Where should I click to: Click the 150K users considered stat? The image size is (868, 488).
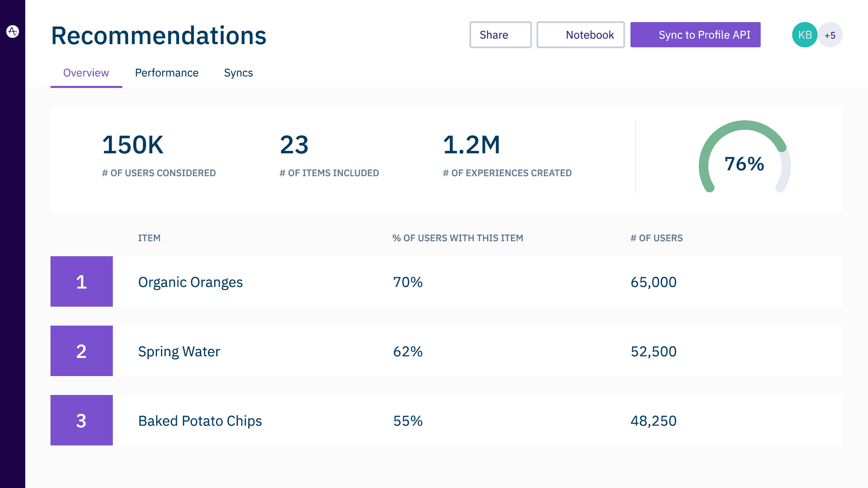tap(133, 145)
